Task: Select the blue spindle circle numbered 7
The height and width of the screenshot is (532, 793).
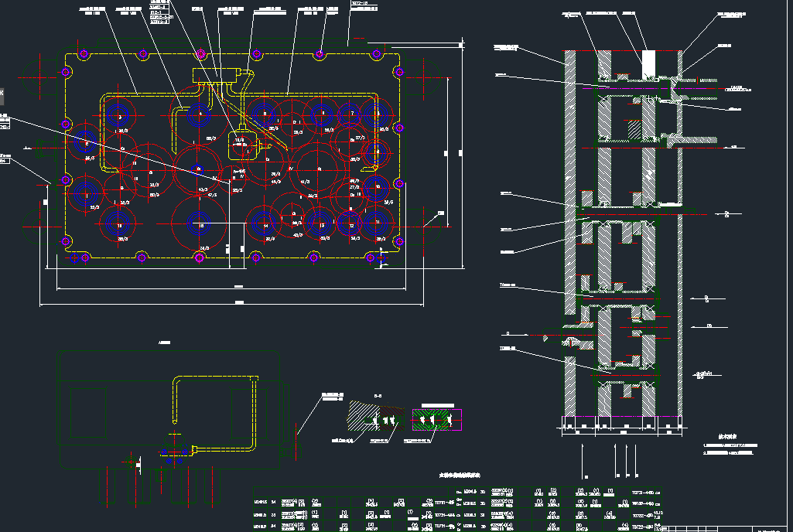Action: [350, 115]
